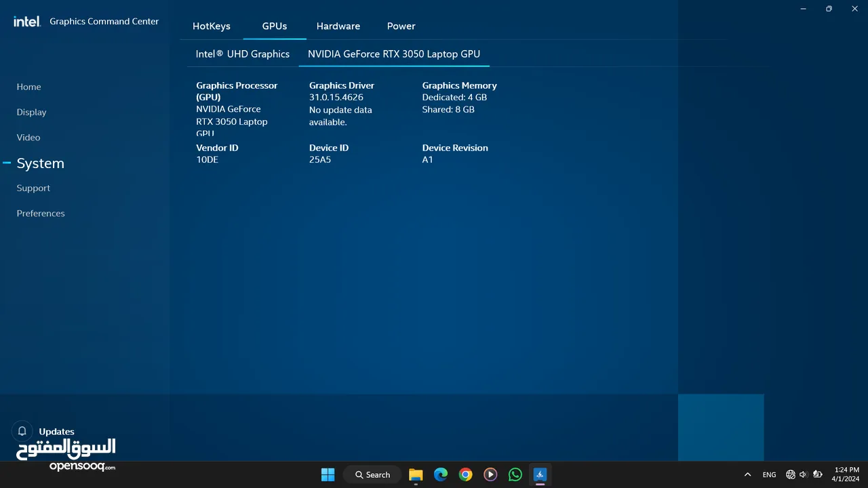Click the Updates bell icon
This screenshot has width=868, height=488.
pyautogui.click(x=22, y=431)
